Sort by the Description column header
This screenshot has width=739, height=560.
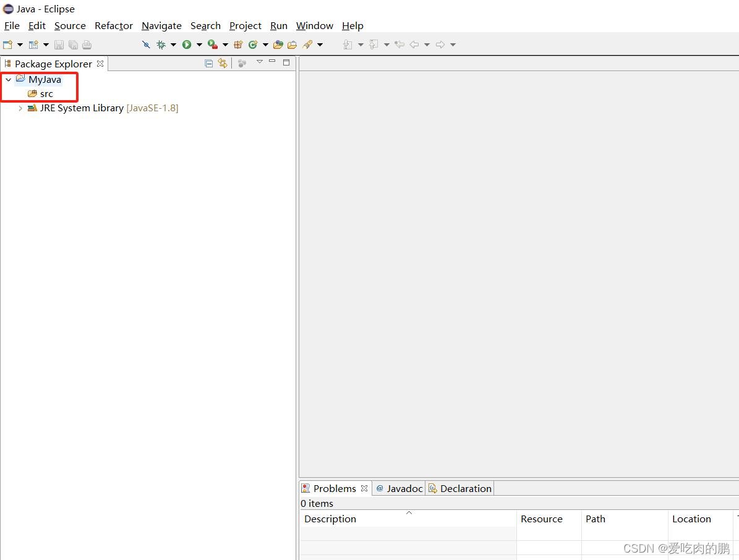pyautogui.click(x=408, y=519)
